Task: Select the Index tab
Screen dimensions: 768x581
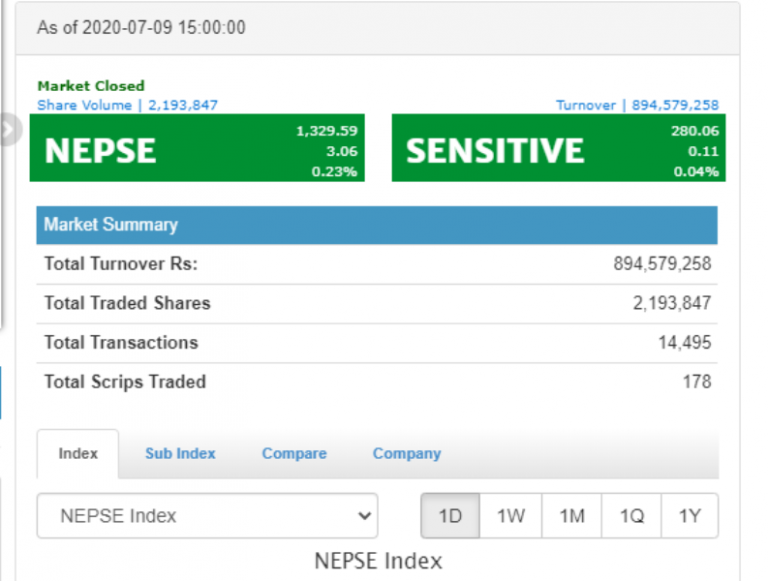Action: tap(78, 453)
